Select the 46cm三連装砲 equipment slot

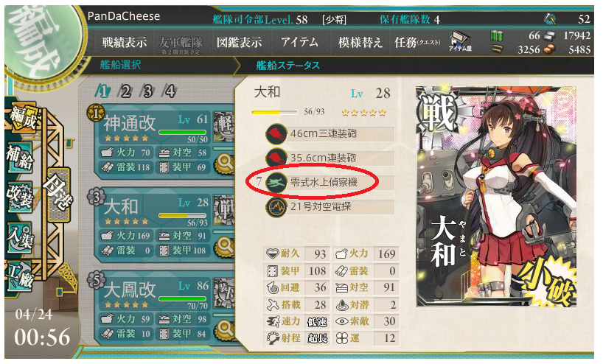(x=330, y=134)
